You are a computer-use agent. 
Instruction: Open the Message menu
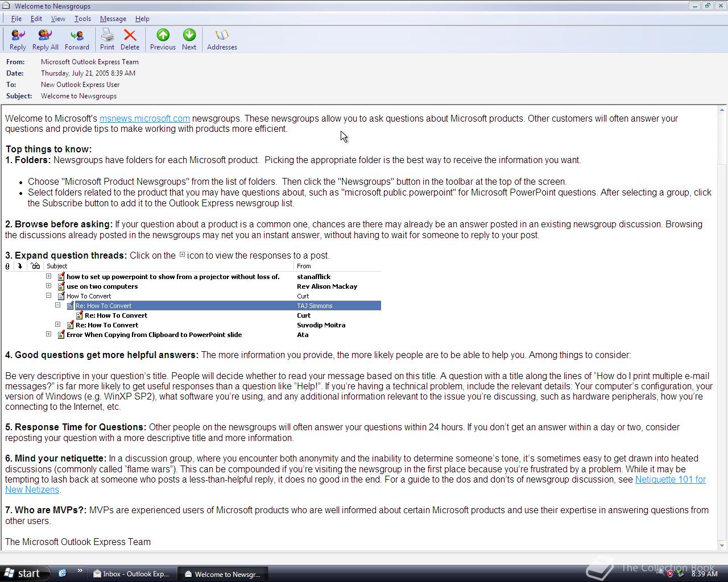coord(113,19)
